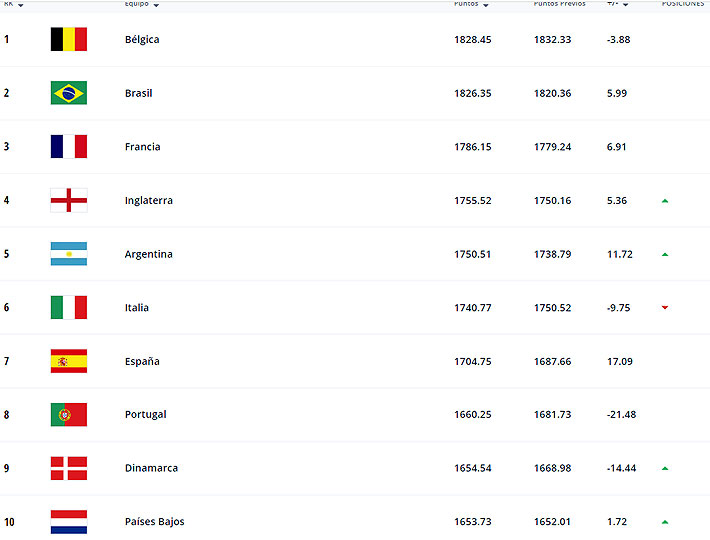
Task: Click Italia's red down position arrow
Action: tap(665, 308)
